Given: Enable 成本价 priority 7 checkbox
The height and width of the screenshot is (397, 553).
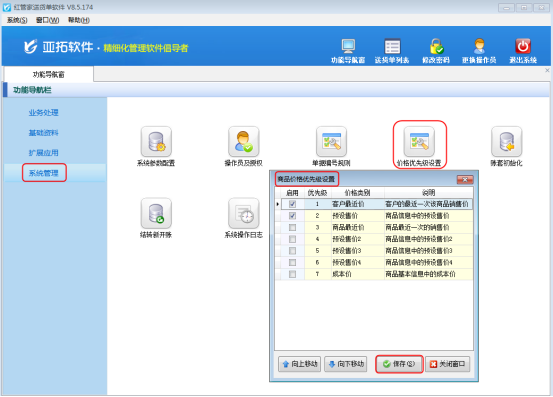Looking at the screenshot, I should [x=292, y=274].
